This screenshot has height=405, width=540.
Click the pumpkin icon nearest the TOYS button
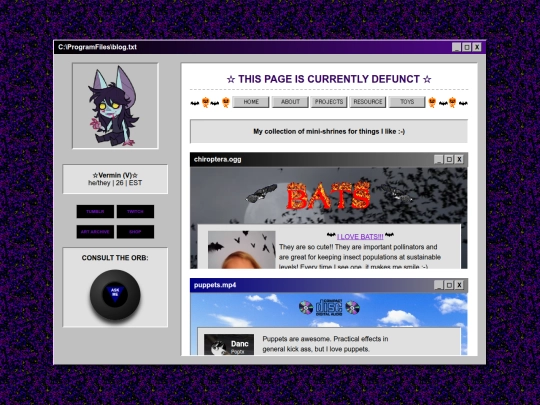click(432, 102)
